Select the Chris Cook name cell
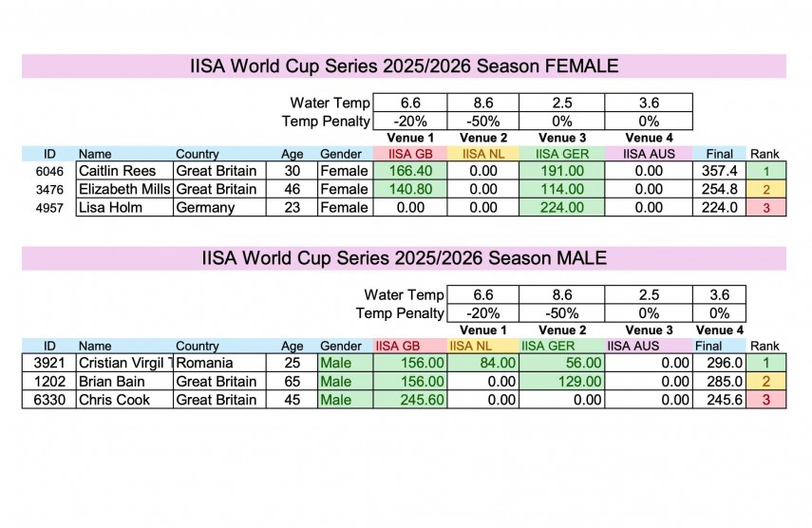 click(x=123, y=400)
